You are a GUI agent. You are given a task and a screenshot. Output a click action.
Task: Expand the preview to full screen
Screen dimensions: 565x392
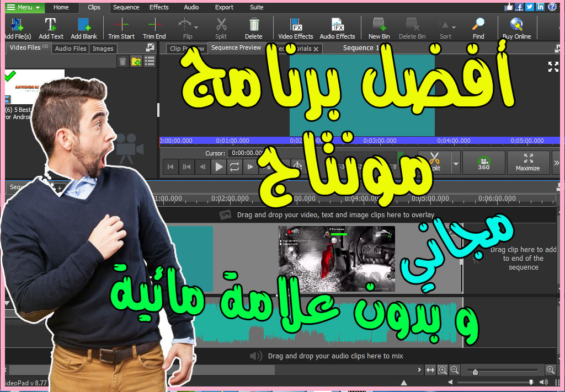tap(553, 67)
